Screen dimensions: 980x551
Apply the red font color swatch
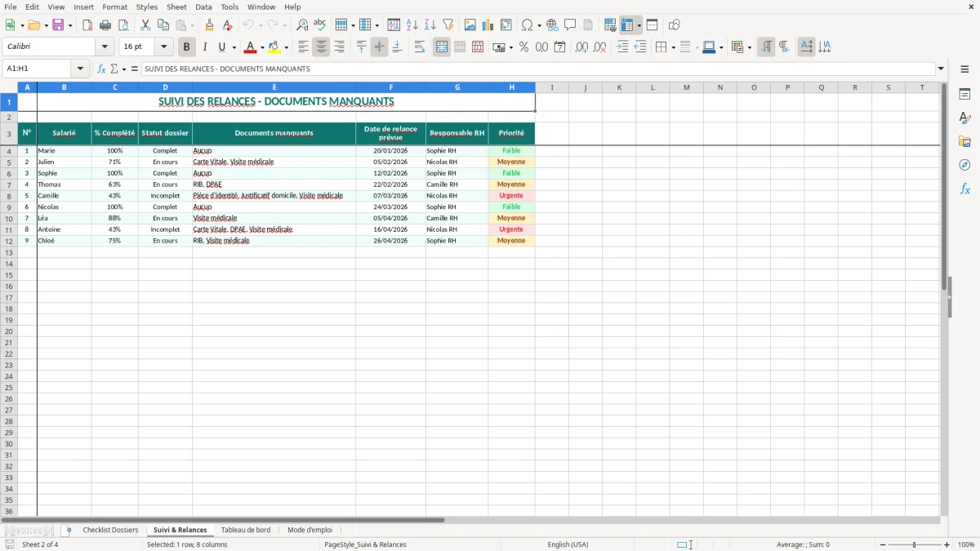pyautogui.click(x=252, y=47)
